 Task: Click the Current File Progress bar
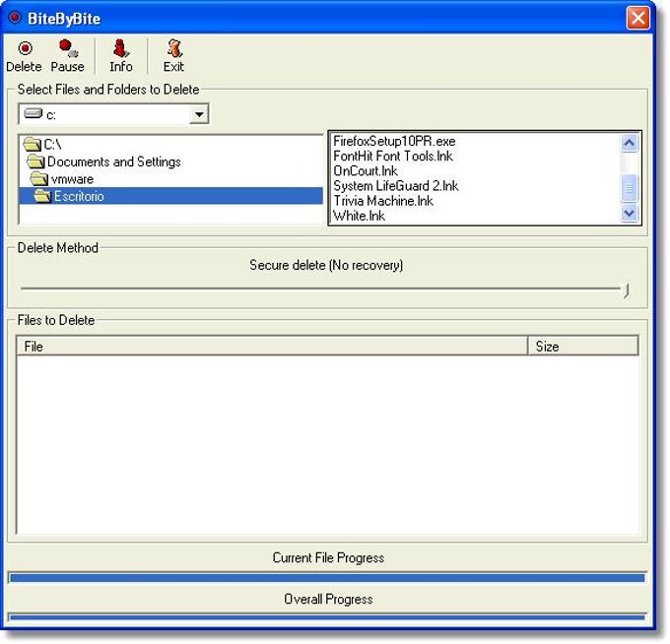pos(327,578)
